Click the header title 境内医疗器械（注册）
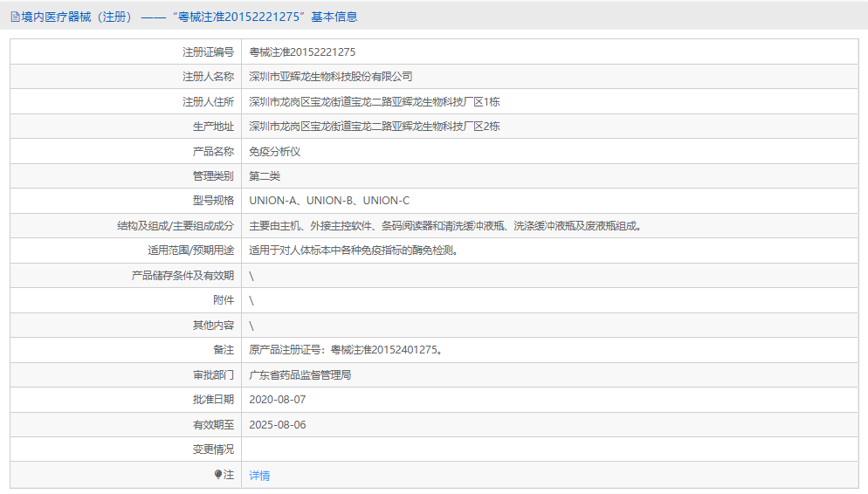The height and width of the screenshot is (494, 868). pyautogui.click(x=76, y=17)
